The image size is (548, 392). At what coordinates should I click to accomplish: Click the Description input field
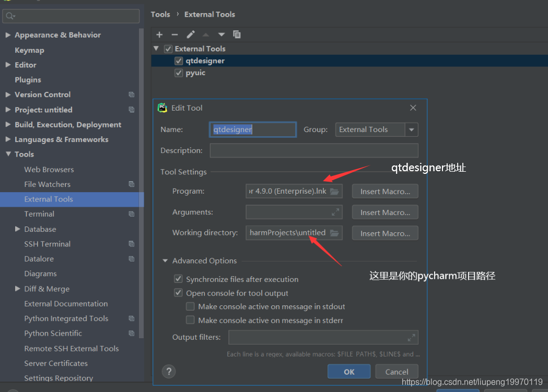click(314, 150)
